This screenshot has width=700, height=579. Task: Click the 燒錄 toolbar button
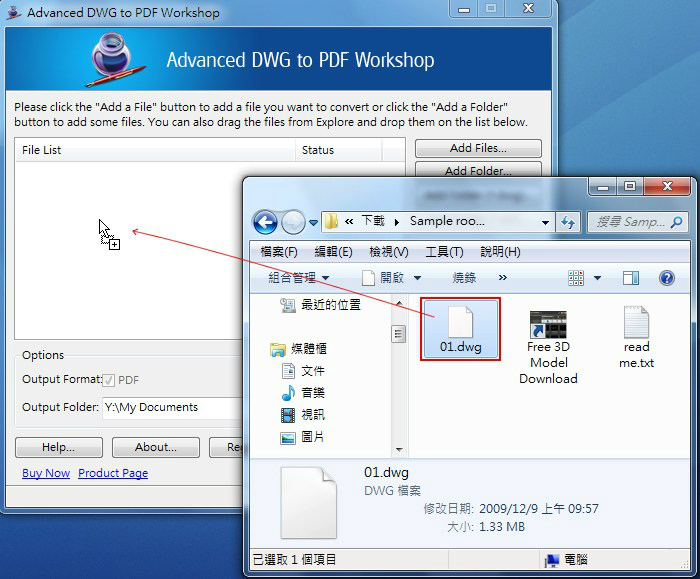click(x=464, y=278)
